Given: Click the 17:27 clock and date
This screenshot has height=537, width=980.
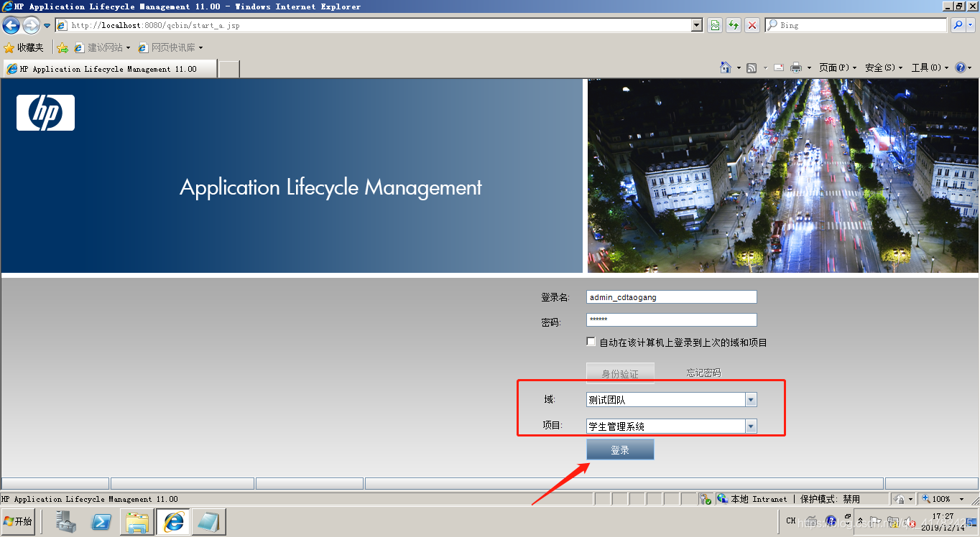Looking at the screenshot, I should 942,521.
